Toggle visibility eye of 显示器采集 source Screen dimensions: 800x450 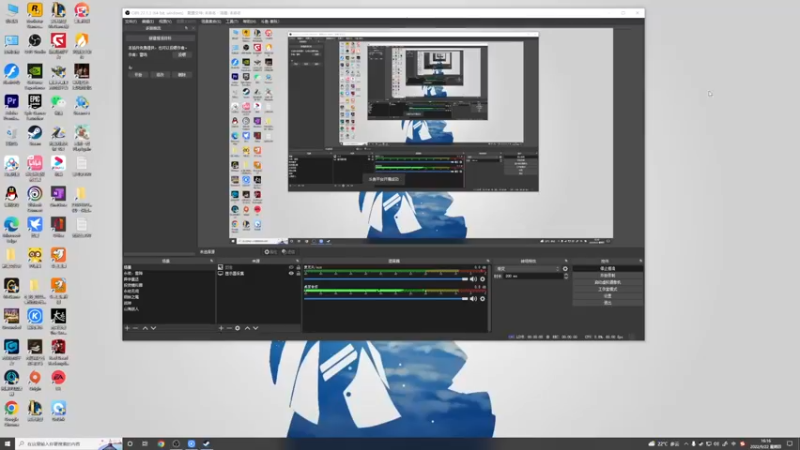coord(291,273)
